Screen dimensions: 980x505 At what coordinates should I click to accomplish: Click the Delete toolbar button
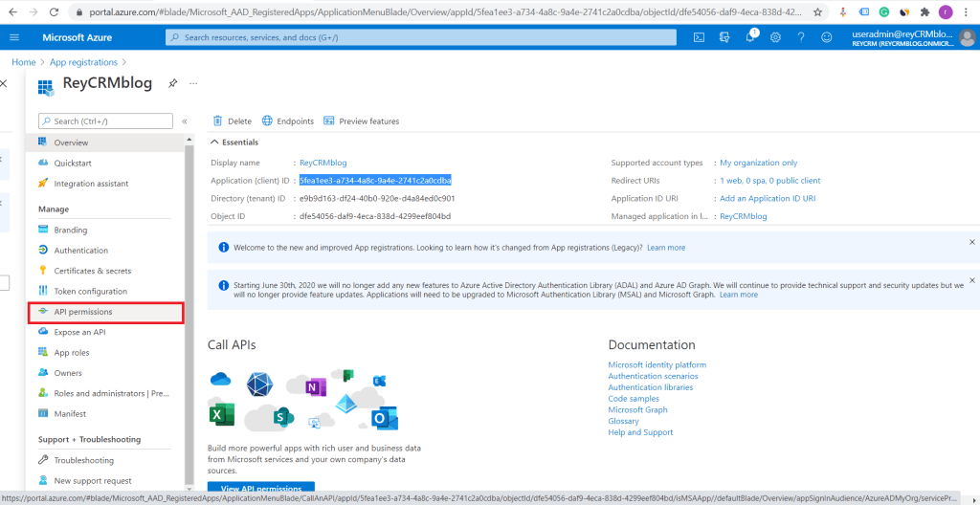(232, 121)
